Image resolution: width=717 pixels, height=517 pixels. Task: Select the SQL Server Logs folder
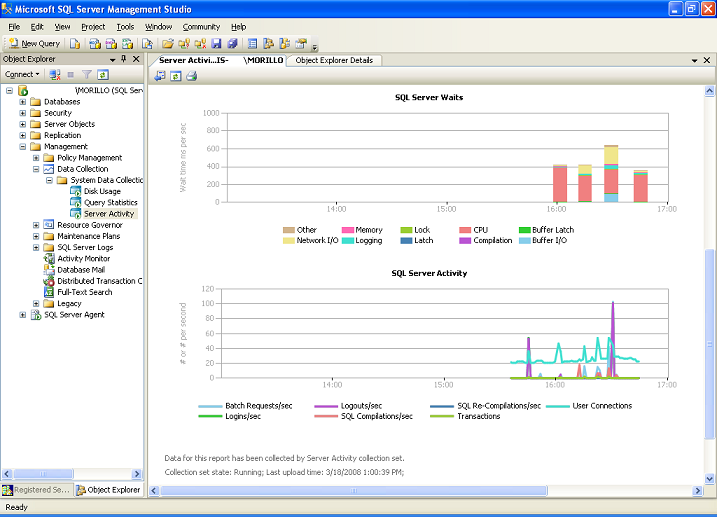(x=85, y=247)
